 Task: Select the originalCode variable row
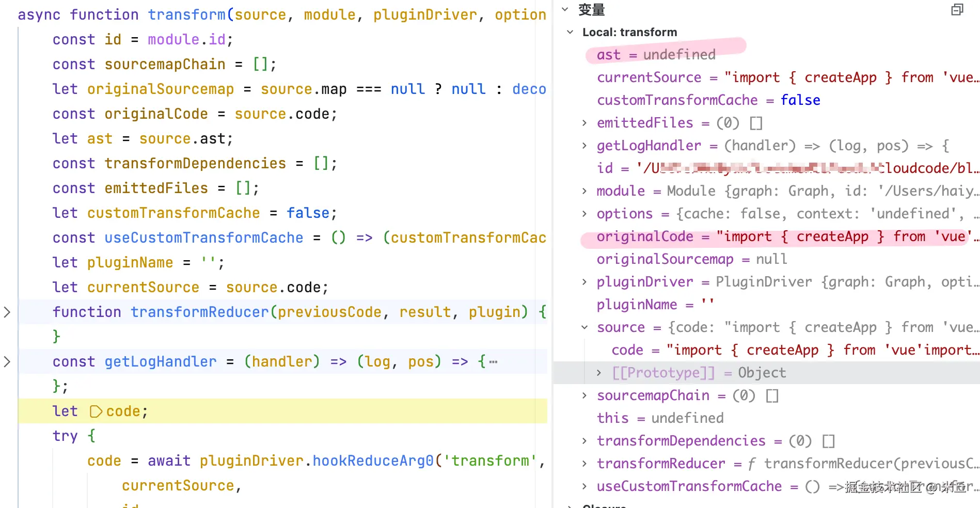(766, 236)
